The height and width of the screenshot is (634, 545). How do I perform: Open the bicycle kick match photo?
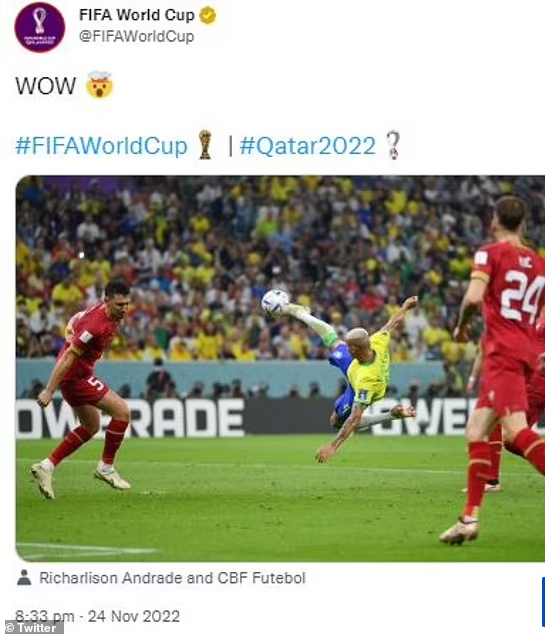(280, 368)
